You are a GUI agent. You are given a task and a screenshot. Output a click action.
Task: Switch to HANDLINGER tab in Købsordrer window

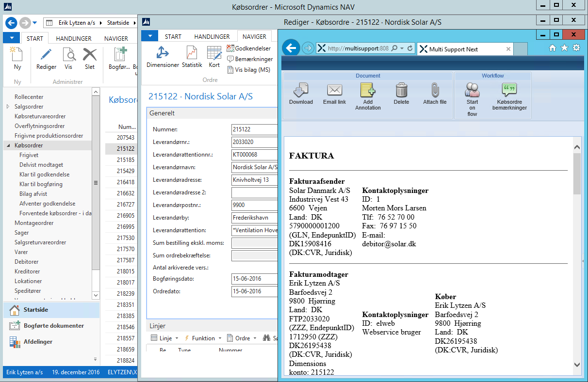pos(74,38)
